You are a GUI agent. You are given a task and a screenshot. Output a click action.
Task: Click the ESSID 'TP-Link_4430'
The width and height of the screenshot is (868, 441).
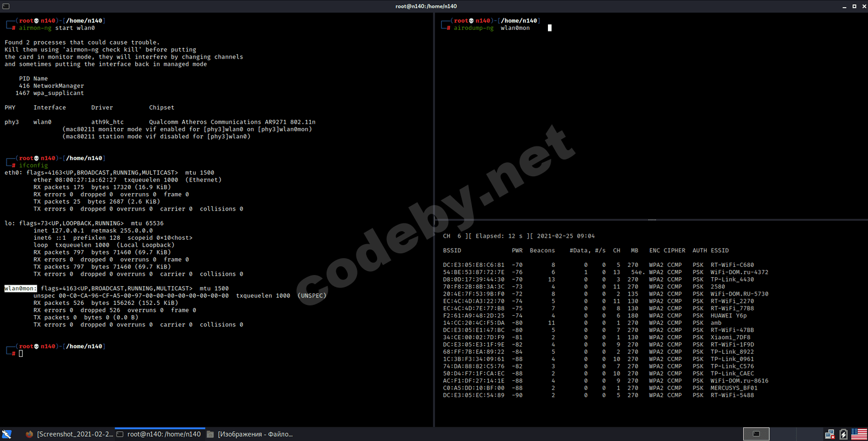[732, 279]
